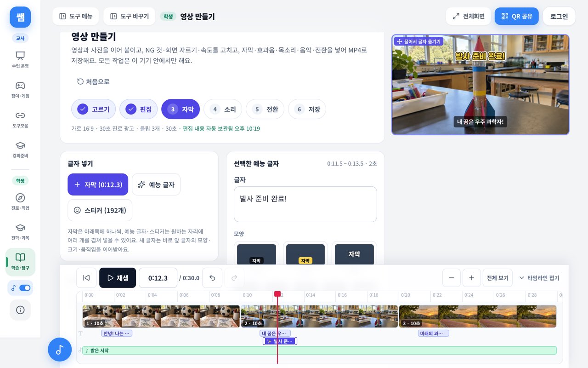Toggle the sidebar music switch
The image size is (588, 368).
(x=25, y=288)
